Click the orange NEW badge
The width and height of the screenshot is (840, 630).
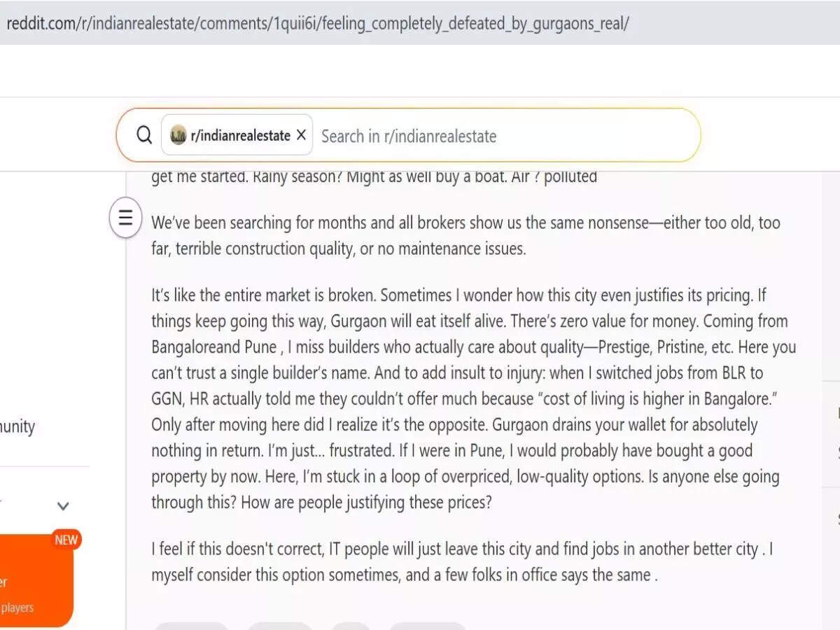tap(66, 540)
